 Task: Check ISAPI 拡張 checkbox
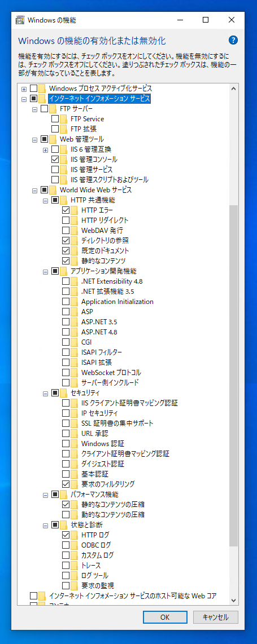pyautogui.click(x=66, y=362)
